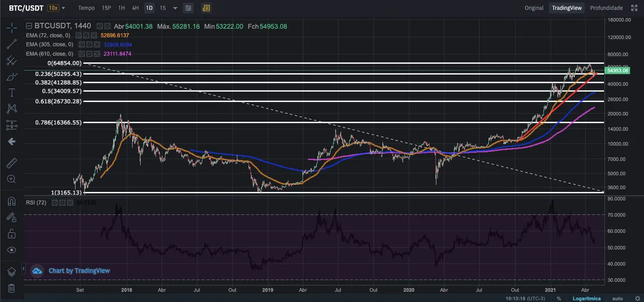Switch to 1S weekly interval
644x302 pixels.
click(163, 8)
